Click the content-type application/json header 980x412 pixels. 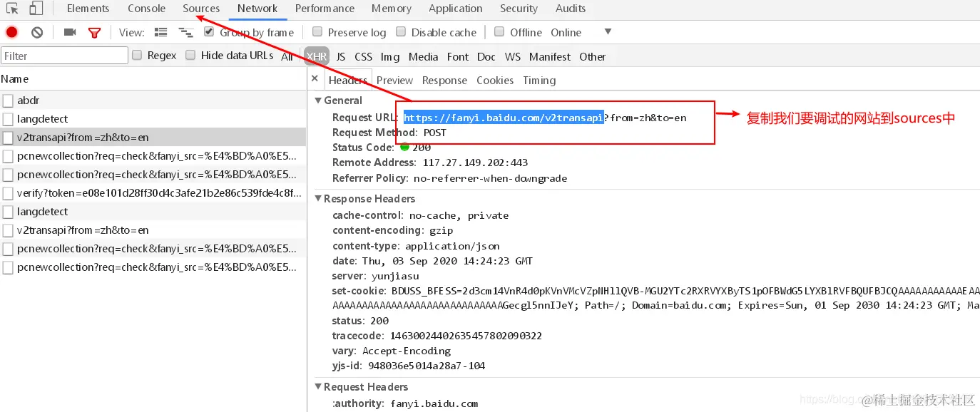416,246
